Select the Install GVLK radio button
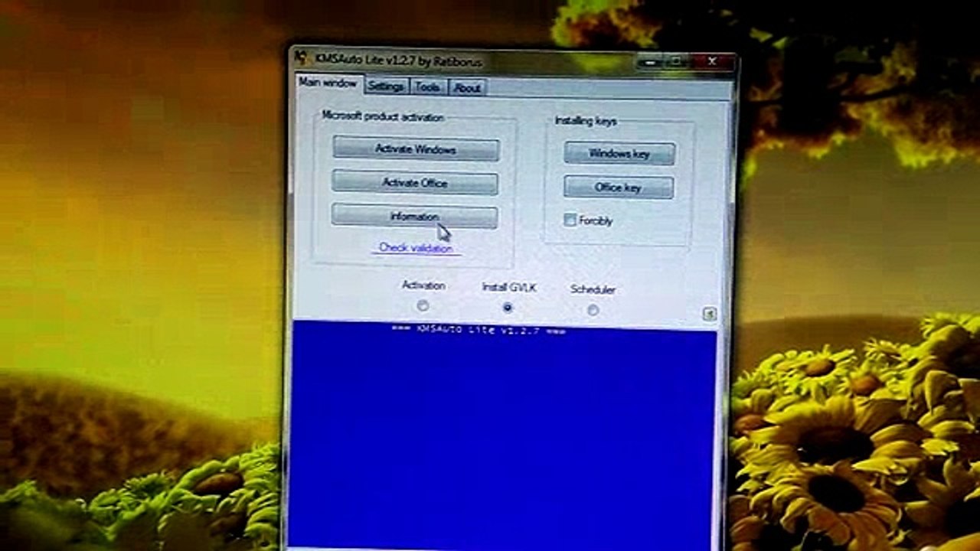980x551 pixels. [508, 308]
